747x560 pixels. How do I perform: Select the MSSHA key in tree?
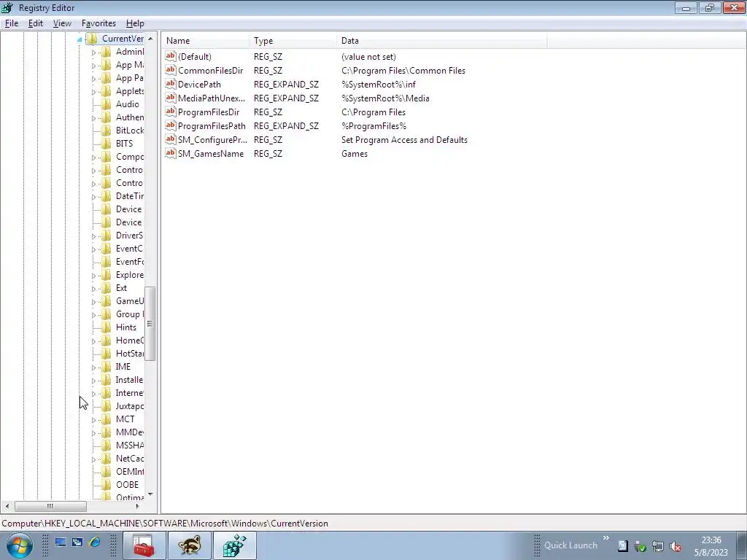130,446
